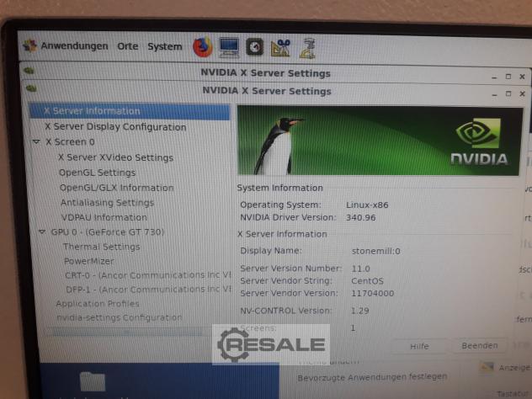The width and height of the screenshot is (532, 399).
Task: Open the System menu
Action: (164, 46)
